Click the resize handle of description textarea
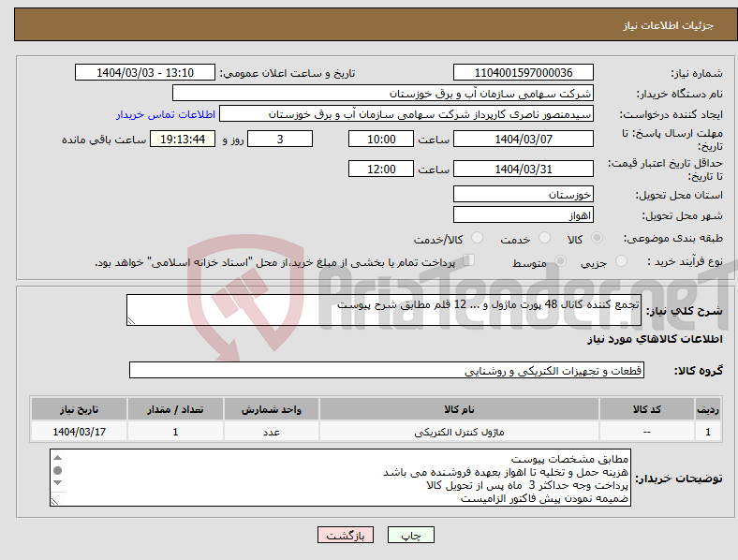This screenshot has width=738, height=560. [131, 321]
